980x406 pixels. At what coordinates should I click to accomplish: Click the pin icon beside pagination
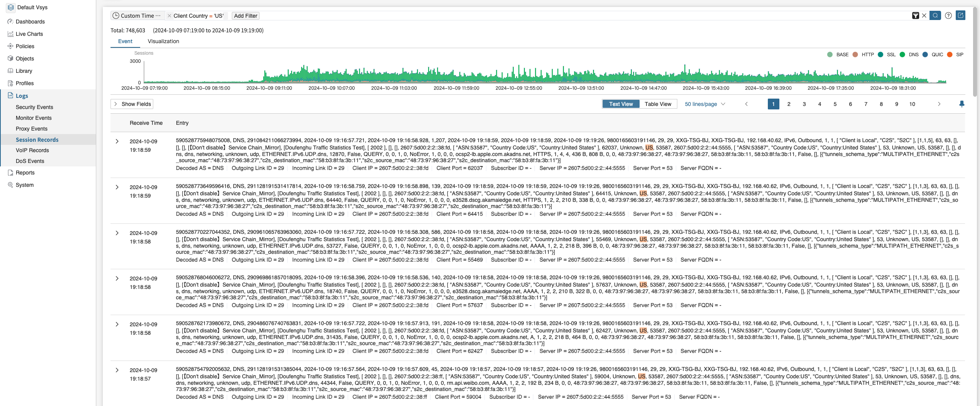click(962, 104)
